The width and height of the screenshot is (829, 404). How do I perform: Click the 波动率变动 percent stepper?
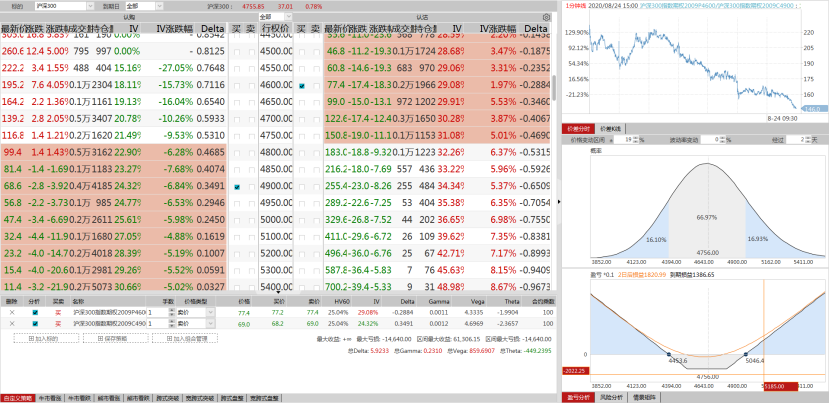point(722,140)
